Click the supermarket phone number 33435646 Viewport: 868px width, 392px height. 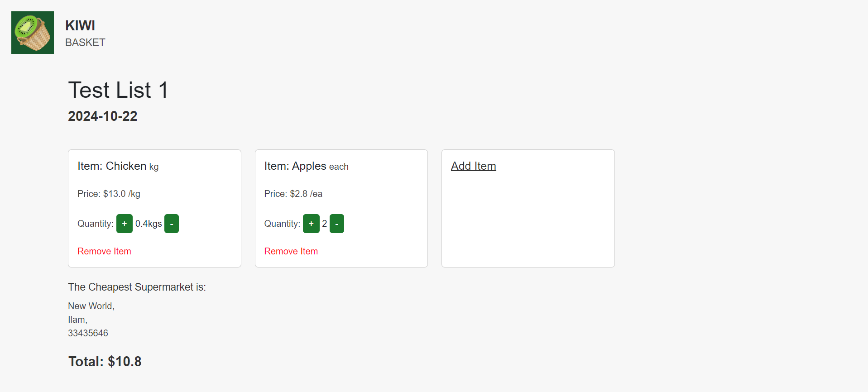click(88, 333)
